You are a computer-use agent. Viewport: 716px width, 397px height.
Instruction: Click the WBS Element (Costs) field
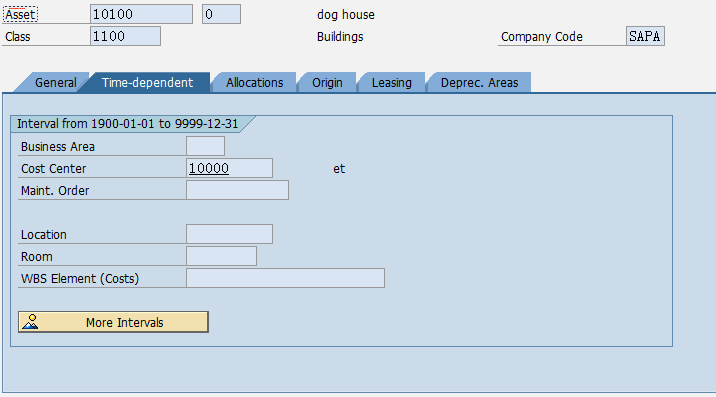point(285,278)
